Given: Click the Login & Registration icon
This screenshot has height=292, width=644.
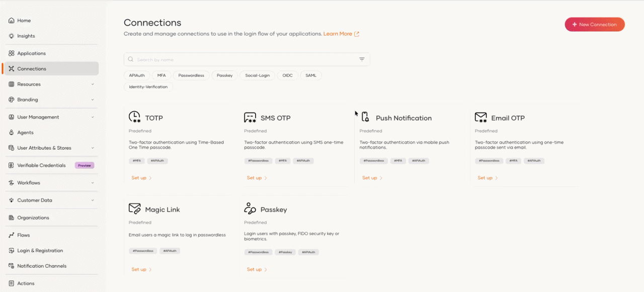Looking at the screenshot, I should point(12,250).
